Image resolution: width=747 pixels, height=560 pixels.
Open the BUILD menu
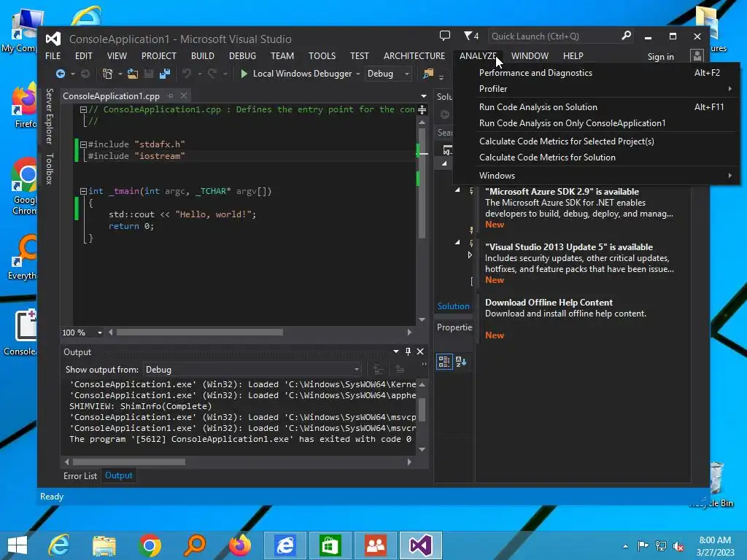pos(203,55)
